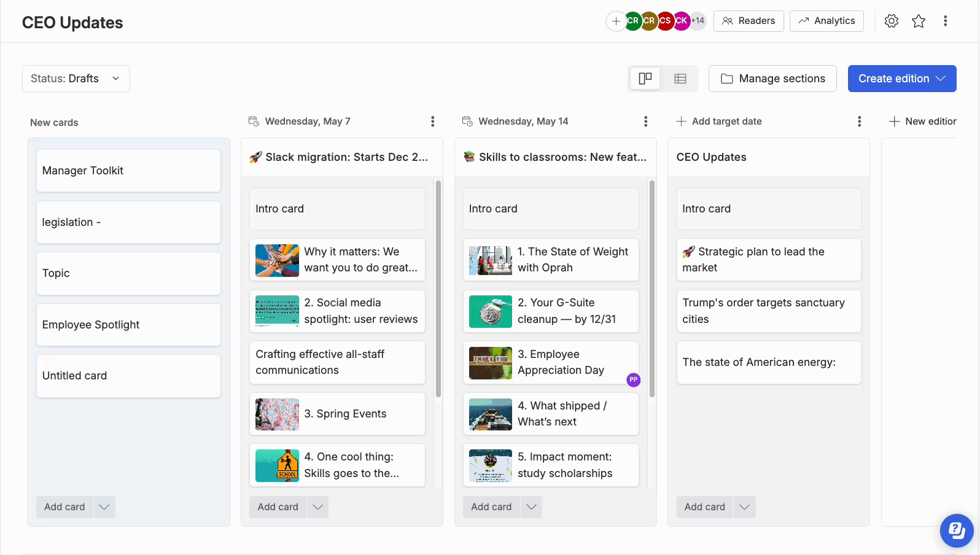Open Strategic plan to lead the market card
Image resolution: width=980 pixels, height=555 pixels.
pyautogui.click(x=769, y=260)
